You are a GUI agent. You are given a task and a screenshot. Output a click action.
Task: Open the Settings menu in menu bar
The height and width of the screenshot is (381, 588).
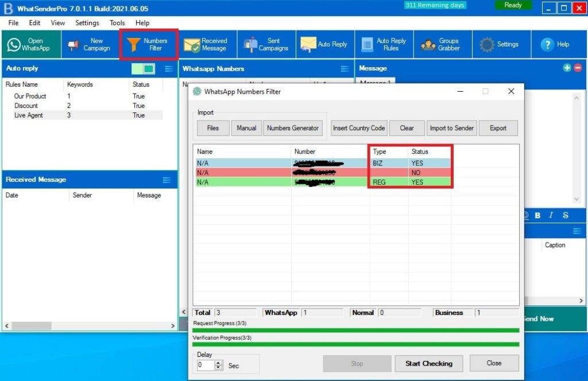point(87,23)
